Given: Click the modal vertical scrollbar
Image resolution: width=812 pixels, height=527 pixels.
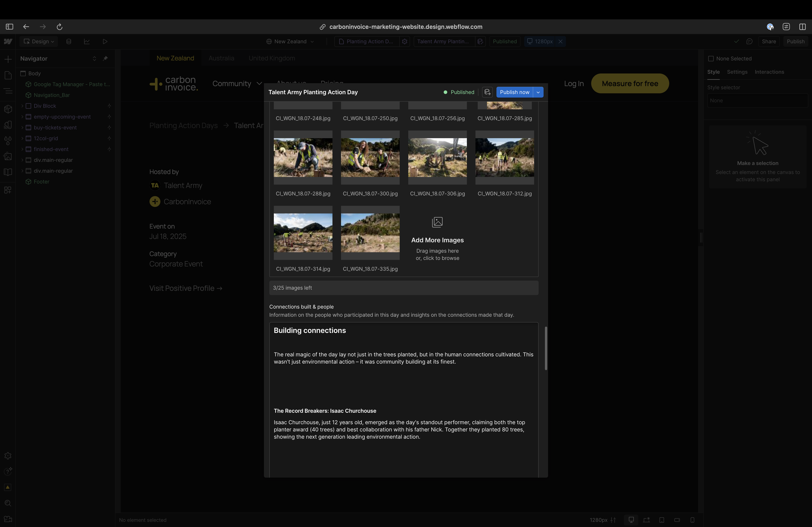Looking at the screenshot, I should (x=546, y=348).
